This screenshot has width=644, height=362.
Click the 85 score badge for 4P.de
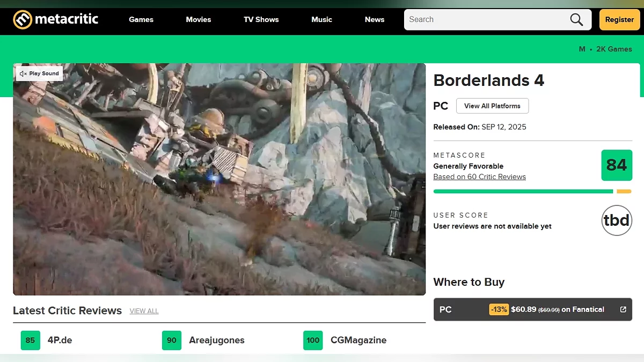click(30, 340)
